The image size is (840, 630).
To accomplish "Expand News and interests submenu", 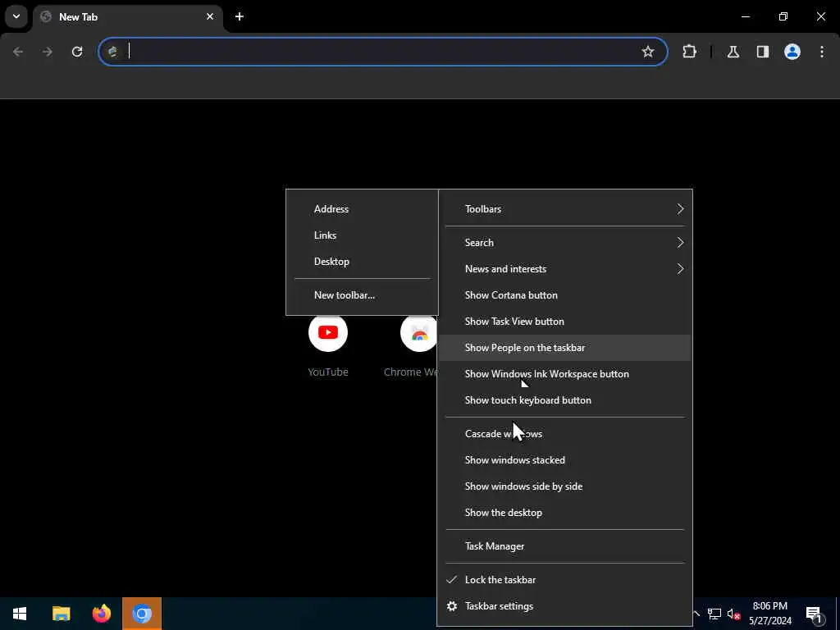I will [565, 269].
